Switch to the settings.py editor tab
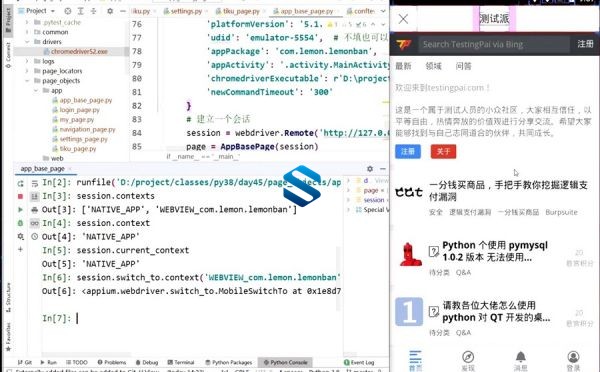The height and width of the screenshot is (372, 600). point(183,11)
